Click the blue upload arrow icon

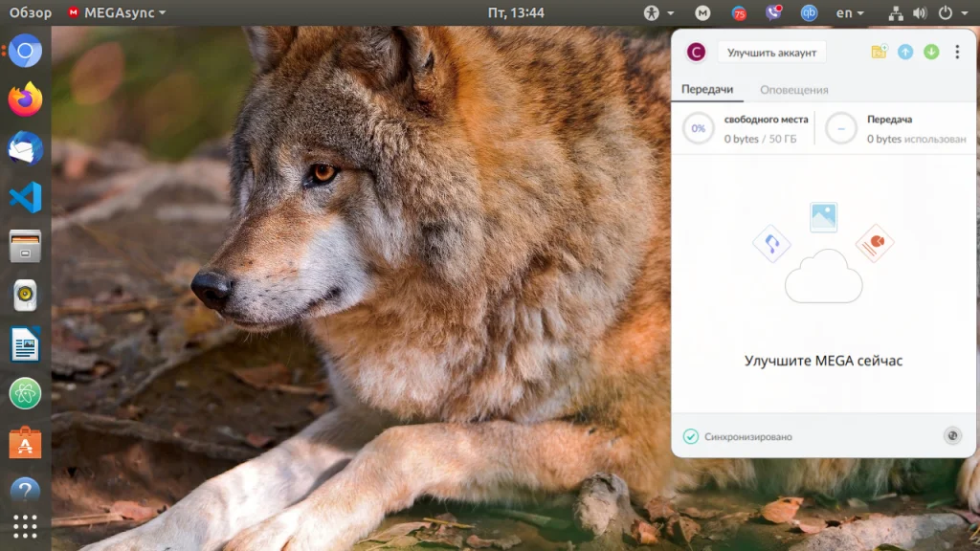coord(905,52)
